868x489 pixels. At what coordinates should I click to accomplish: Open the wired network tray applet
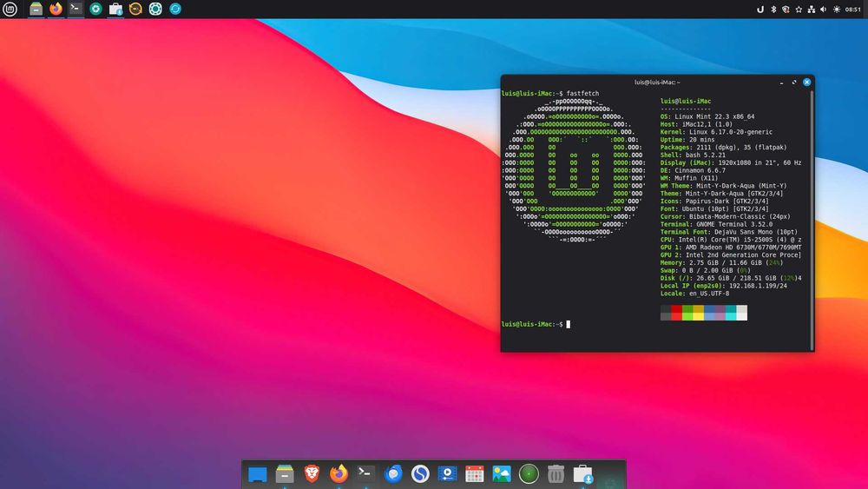(x=812, y=10)
